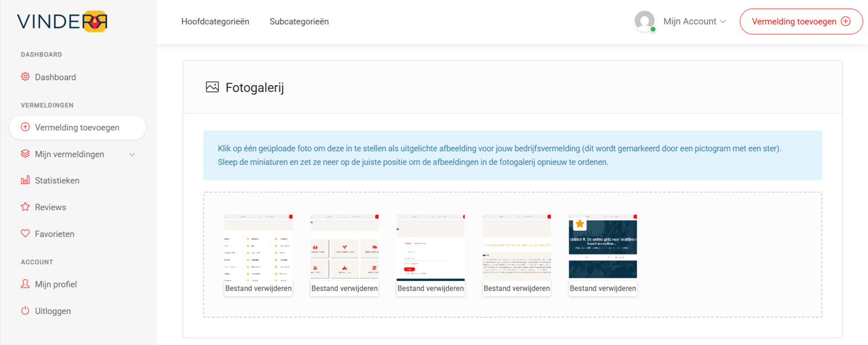Remove the file under the yellow headline thumbnail
The image size is (868, 345).
tap(517, 289)
